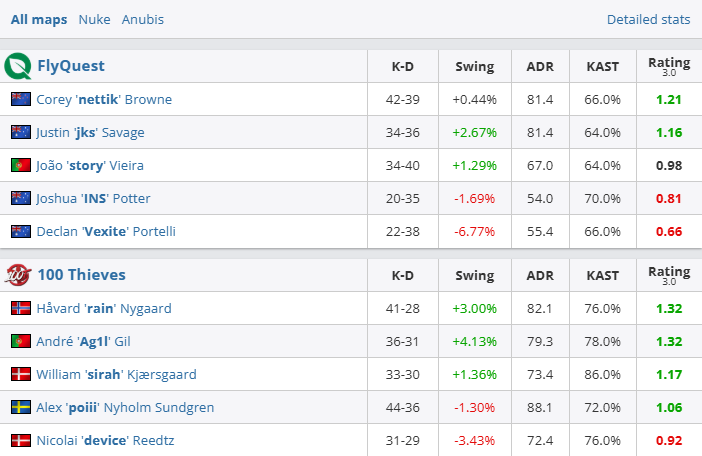This screenshot has width=702, height=456.
Task: Open Justin 'jks' Savage player profile
Action: (x=90, y=132)
